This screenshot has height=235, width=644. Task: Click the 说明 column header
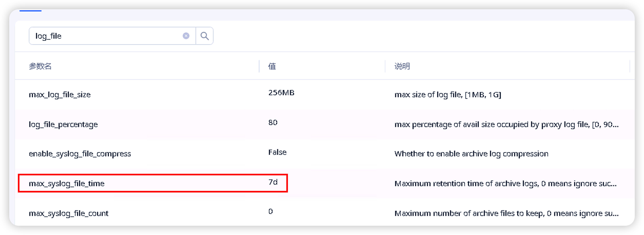(402, 66)
